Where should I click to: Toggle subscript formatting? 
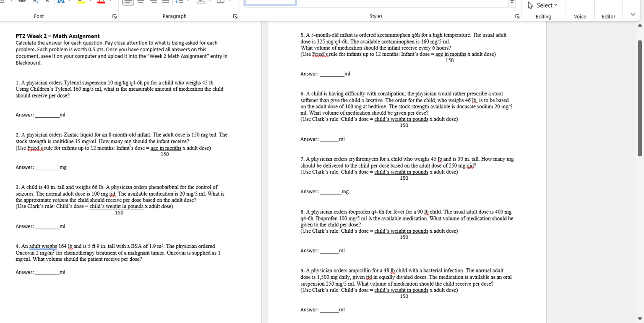36,2
